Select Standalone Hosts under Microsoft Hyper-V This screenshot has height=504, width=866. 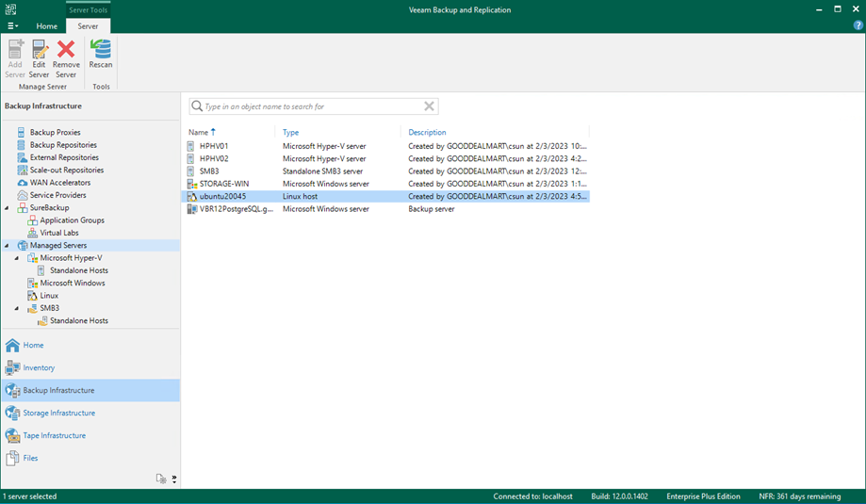pyautogui.click(x=78, y=270)
